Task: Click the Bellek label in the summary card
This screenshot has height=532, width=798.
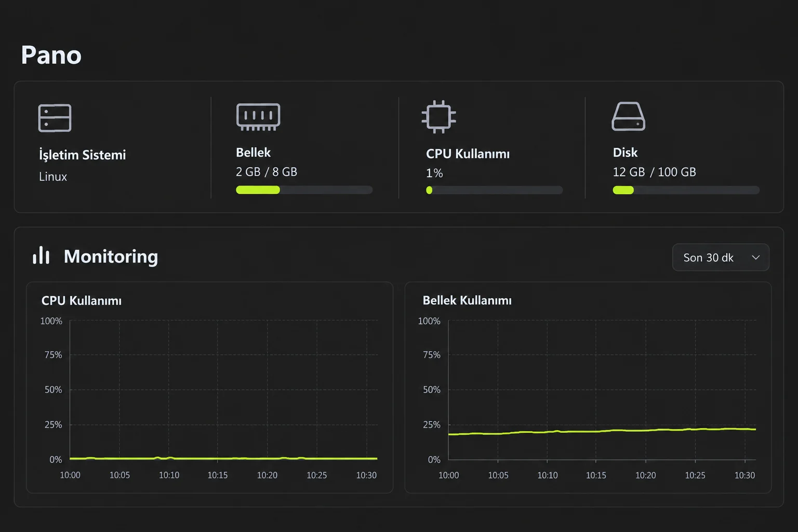Action: (x=253, y=152)
